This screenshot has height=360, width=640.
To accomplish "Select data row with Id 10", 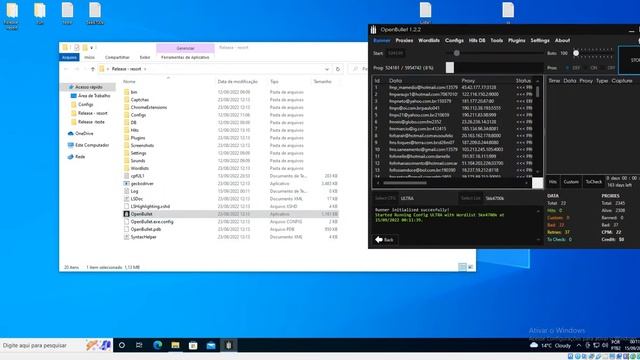I will pos(454,149).
